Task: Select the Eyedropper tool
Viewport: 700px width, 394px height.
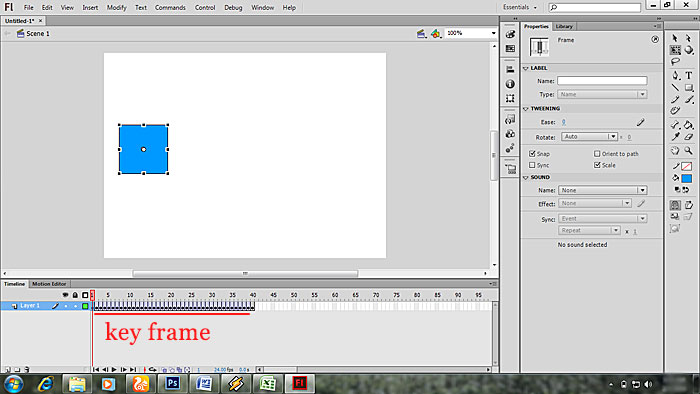Action: [x=675, y=137]
